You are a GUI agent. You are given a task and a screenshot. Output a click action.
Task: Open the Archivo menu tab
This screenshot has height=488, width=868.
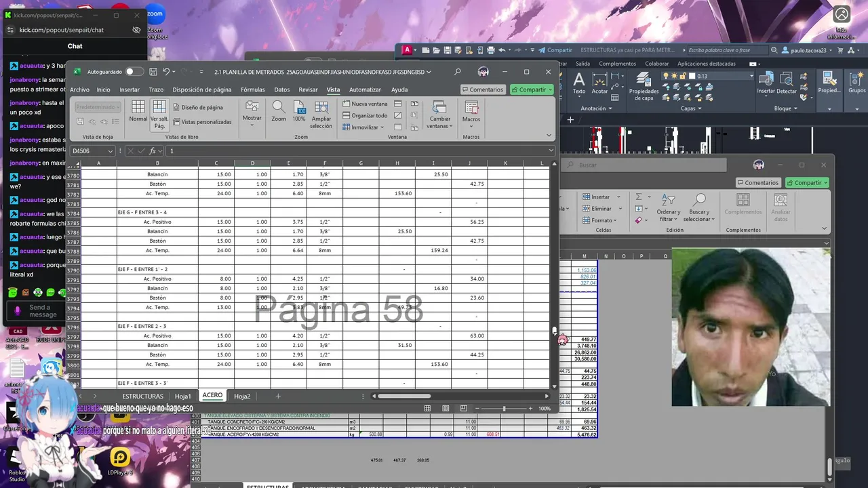tap(79, 89)
